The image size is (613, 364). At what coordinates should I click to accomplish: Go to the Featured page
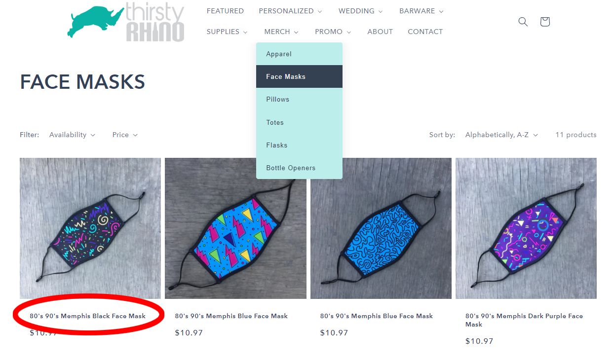[225, 11]
